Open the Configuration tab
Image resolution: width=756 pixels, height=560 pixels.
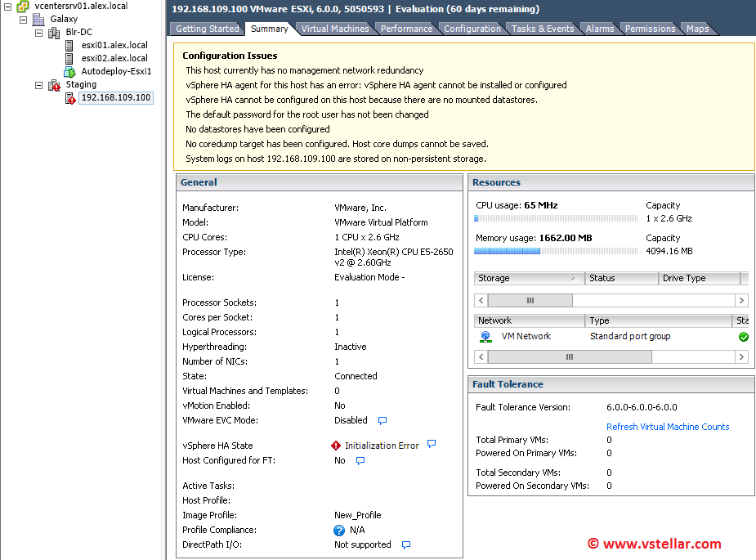point(472,29)
